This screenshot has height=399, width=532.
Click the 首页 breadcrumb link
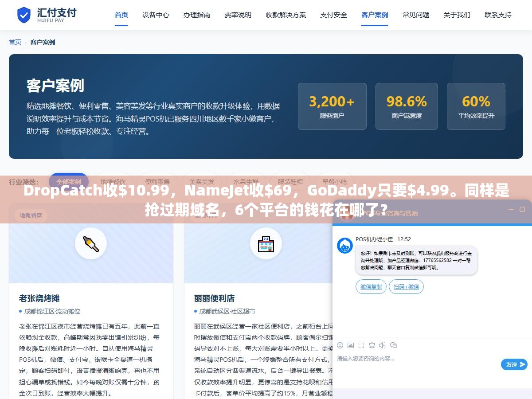15,42
